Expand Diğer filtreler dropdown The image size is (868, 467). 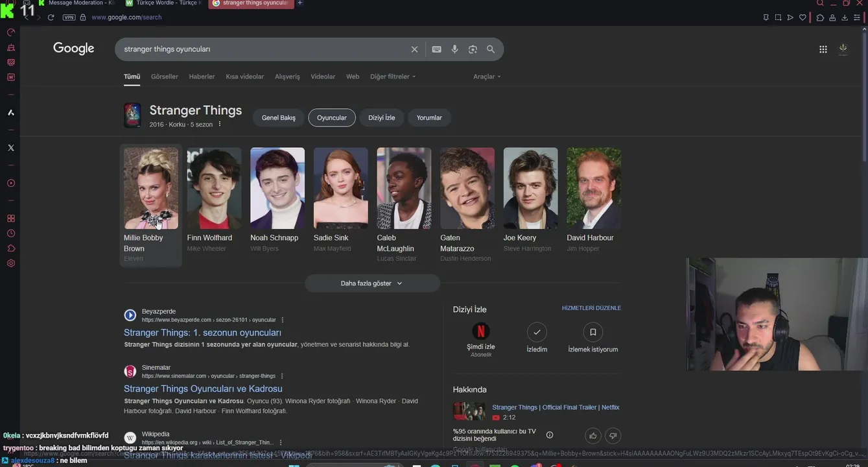[x=393, y=77]
